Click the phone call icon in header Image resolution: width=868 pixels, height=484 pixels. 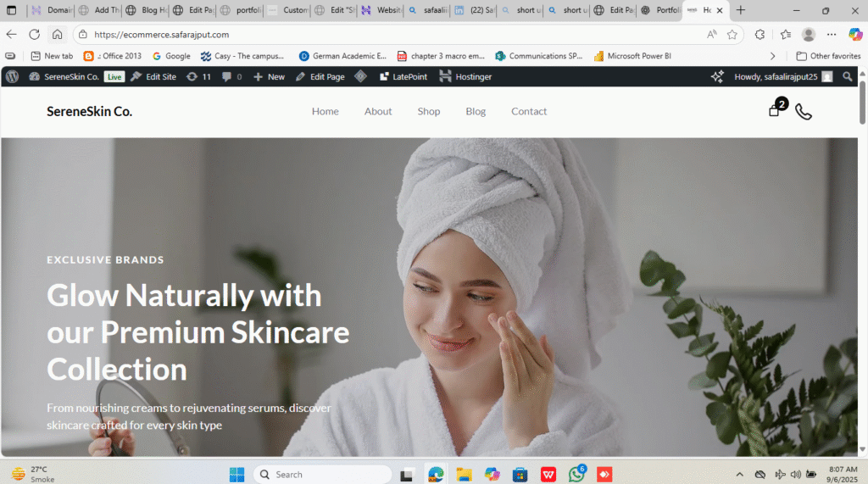(803, 112)
